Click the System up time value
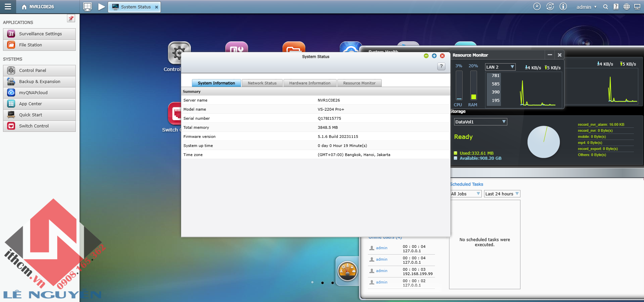This screenshot has height=302, width=644. pyautogui.click(x=342, y=146)
